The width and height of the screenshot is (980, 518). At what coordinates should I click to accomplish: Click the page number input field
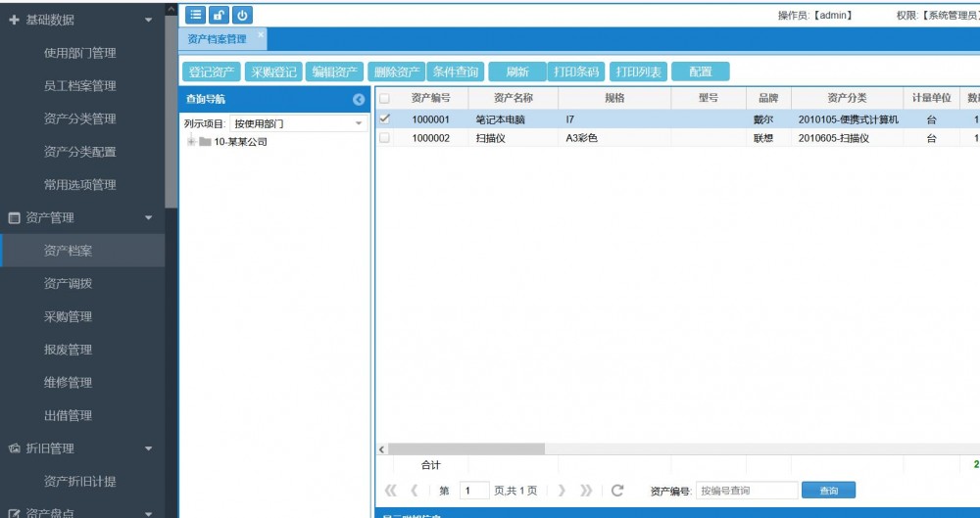pyautogui.click(x=474, y=491)
